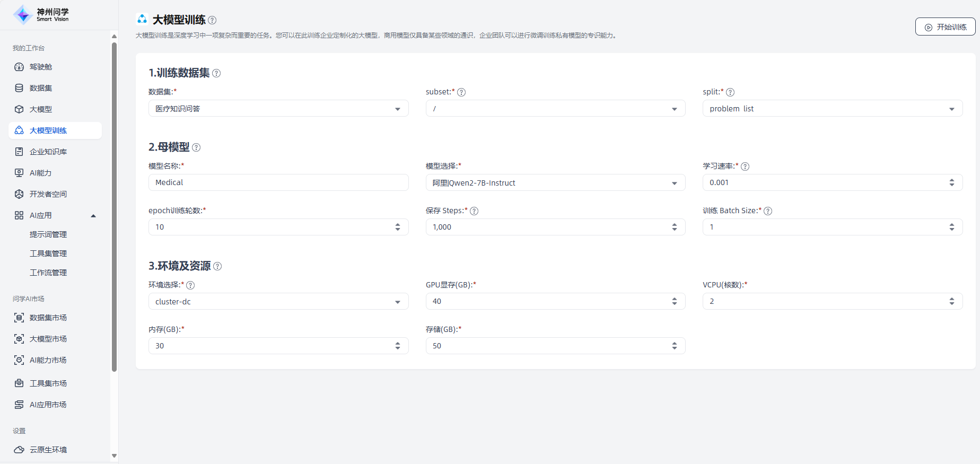
Task: Click help icon next to 1.训练数据集
Action: 216,73
